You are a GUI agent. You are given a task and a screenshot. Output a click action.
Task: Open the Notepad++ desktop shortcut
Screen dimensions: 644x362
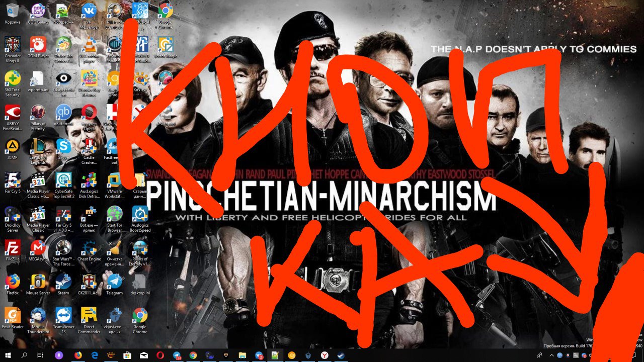(x=63, y=14)
